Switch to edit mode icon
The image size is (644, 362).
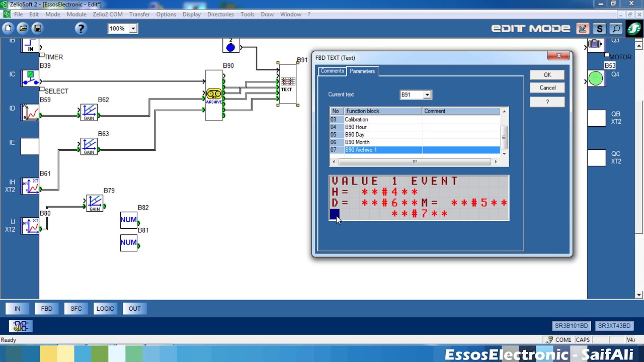coord(583,29)
